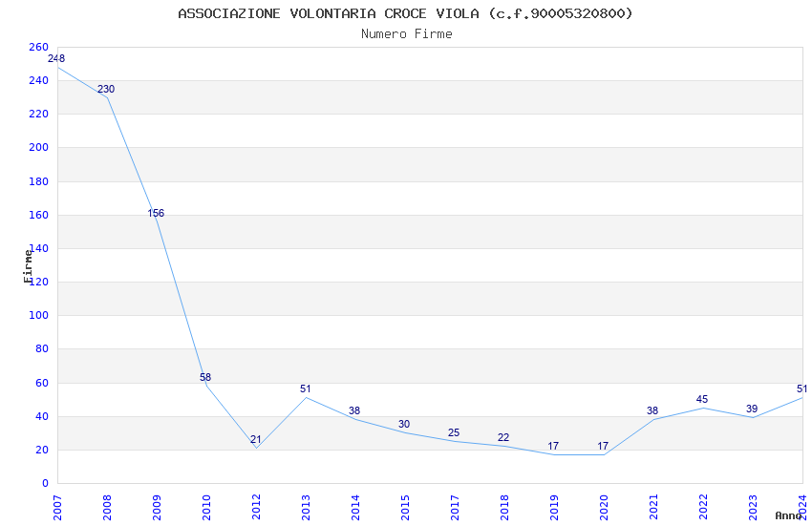Click the y-axis value '100'

[x=38, y=316]
